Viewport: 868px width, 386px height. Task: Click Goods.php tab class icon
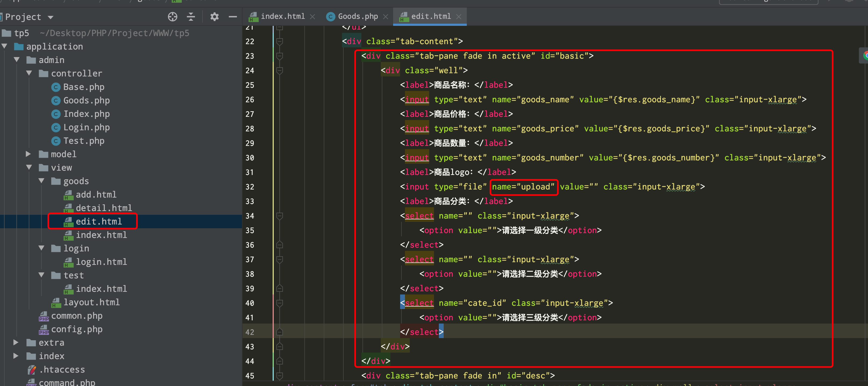[x=330, y=16]
